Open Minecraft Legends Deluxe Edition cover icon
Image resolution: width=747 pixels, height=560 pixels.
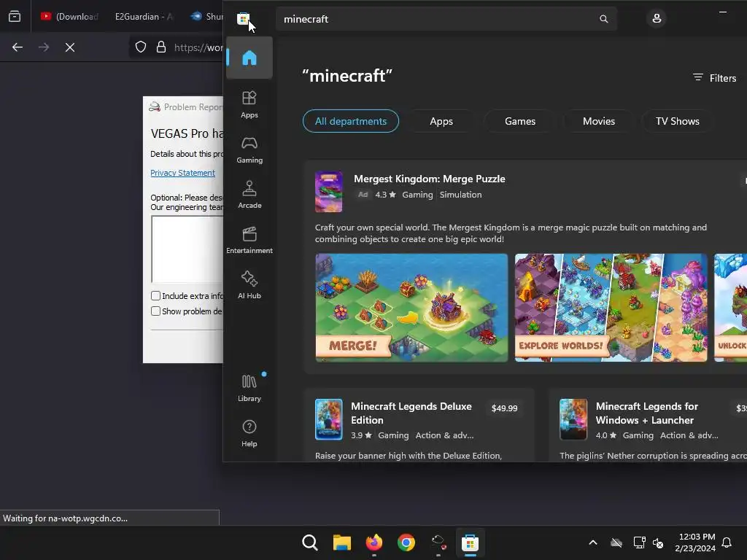(329, 419)
